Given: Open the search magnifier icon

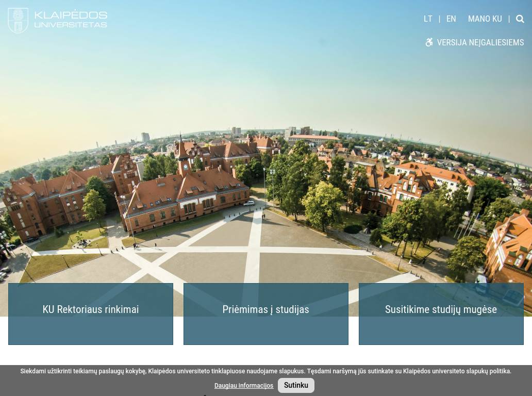Looking at the screenshot, I should pos(520,19).
